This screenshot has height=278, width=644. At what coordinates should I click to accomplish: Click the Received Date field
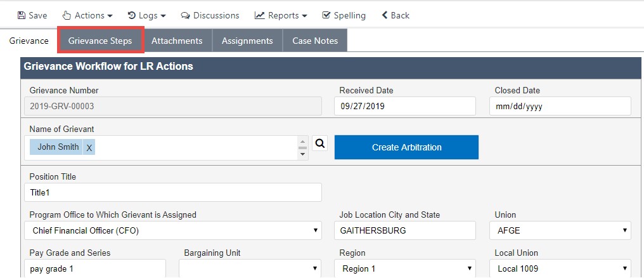click(x=405, y=106)
